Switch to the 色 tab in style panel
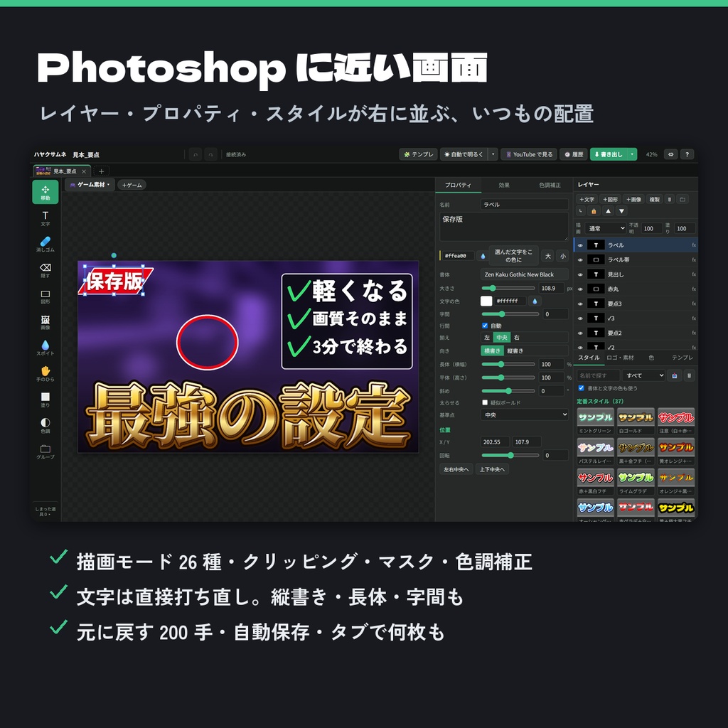728x728 pixels. (651, 358)
